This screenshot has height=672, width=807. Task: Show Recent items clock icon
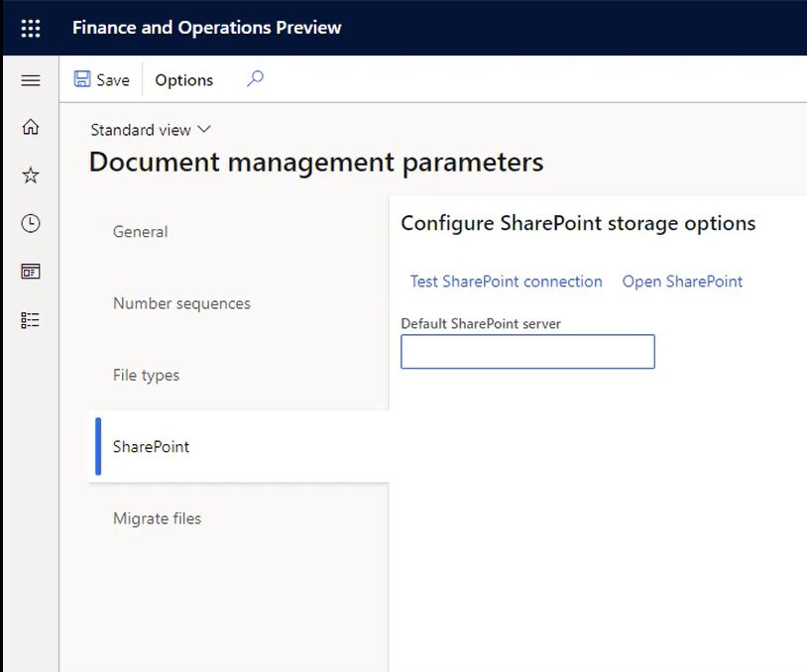tap(31, 224)
